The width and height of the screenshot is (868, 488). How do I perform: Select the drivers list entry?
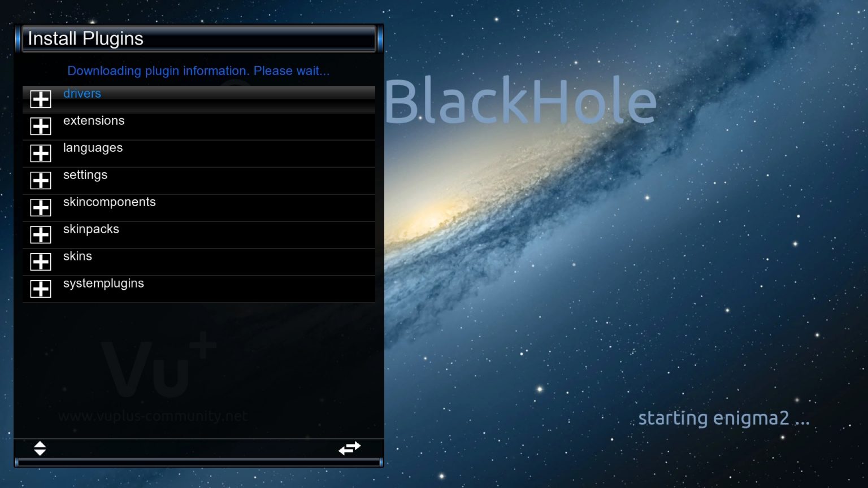(199, 99)
